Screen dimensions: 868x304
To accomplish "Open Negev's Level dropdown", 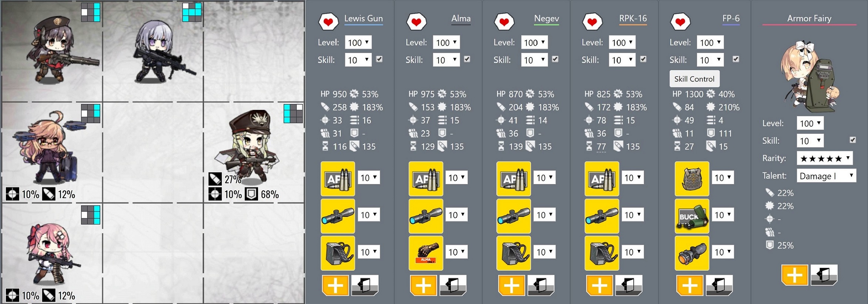I will point(534,42).
